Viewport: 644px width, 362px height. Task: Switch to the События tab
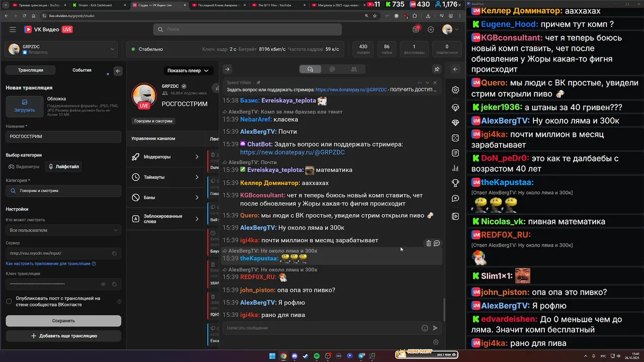click(82, 70)
